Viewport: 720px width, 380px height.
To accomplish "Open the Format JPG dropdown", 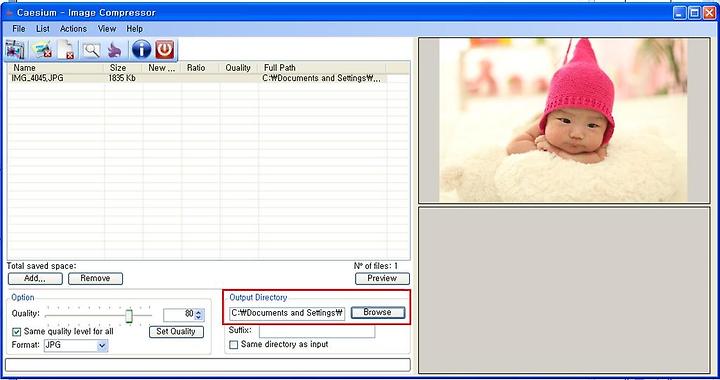I will (76, 345).
